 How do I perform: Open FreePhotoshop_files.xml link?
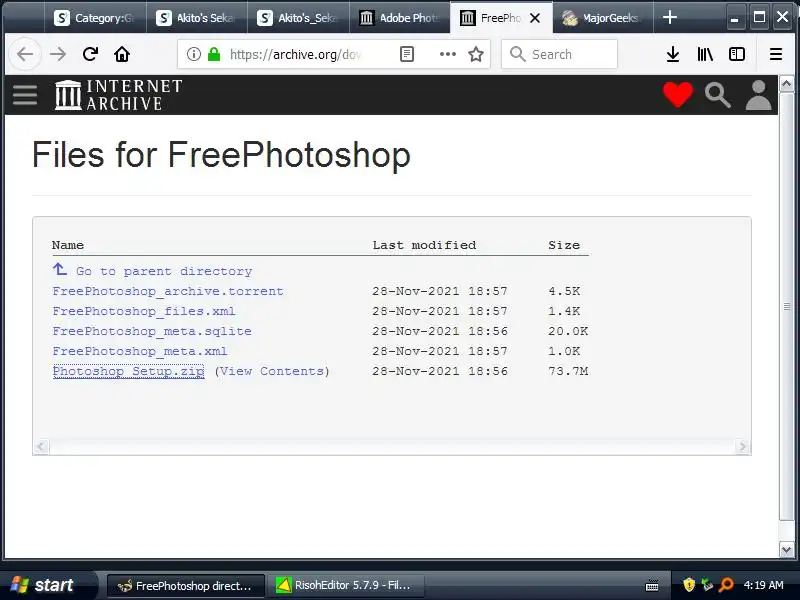tap(144, 311)
